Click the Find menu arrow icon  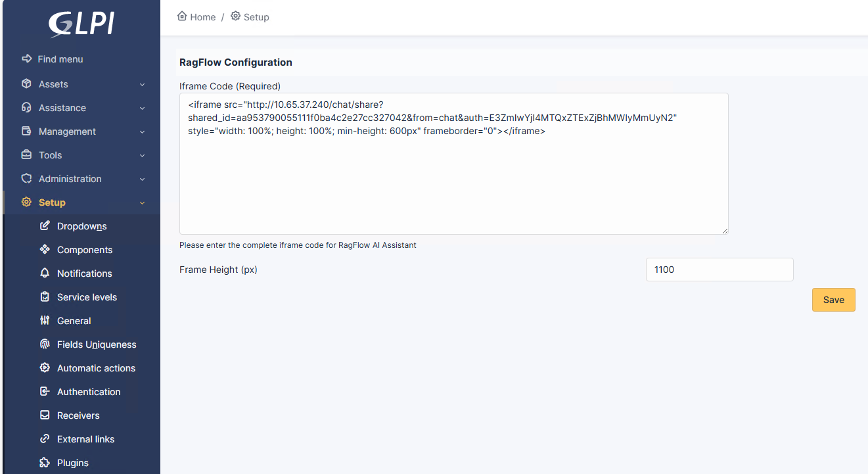tap(26, 59)
